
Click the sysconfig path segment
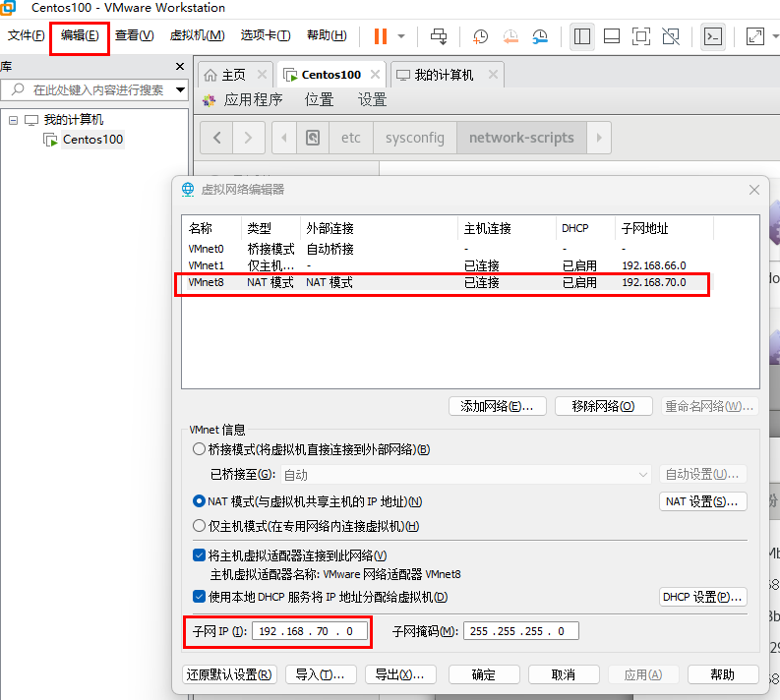coord(415,138)
